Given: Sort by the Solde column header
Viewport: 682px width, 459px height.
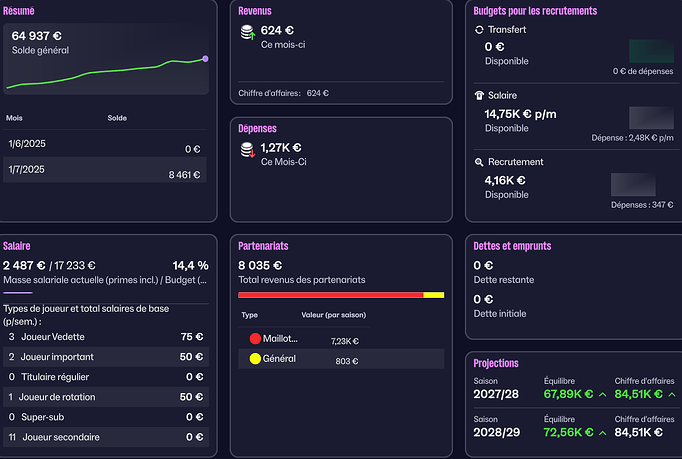Looking at the screenshot, I should pos(117,118).
